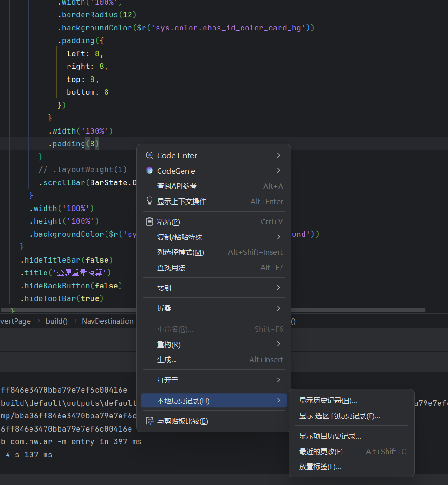
Task: Choose 生成... menu entry
Action: click(x=213, y=360)
